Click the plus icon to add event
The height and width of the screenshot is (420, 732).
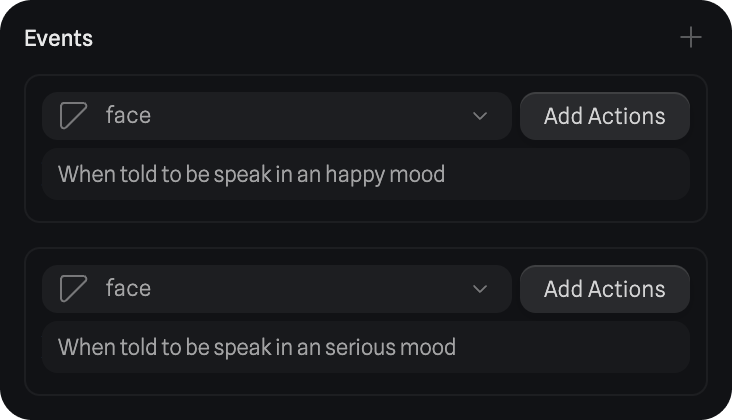691,38
